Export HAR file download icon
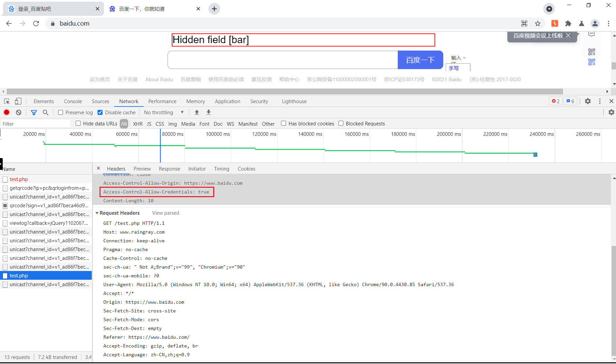Viewport: 616px width, 364px height. point(208,112)
